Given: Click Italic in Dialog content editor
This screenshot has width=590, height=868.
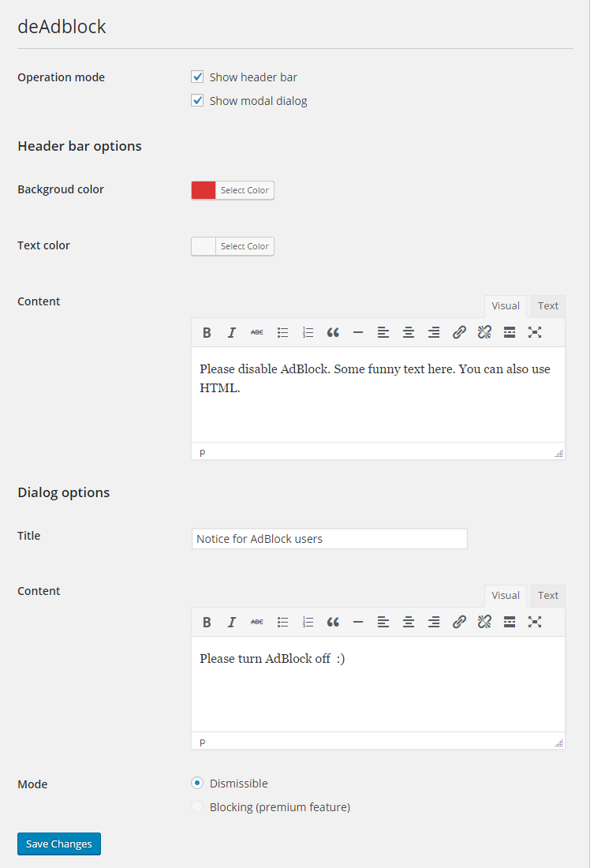Looking at the screenshot, I should tap(232, 623).
